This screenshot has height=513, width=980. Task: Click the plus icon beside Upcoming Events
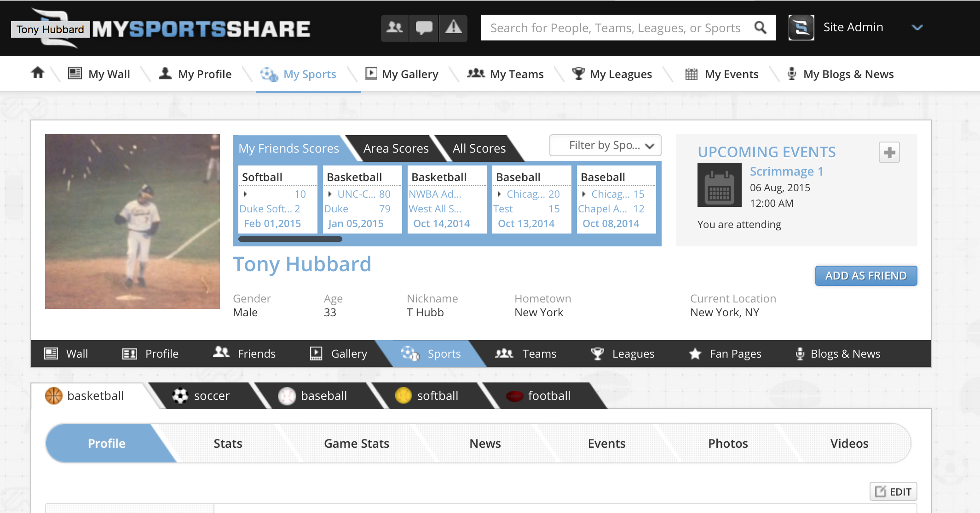(889, 152)
